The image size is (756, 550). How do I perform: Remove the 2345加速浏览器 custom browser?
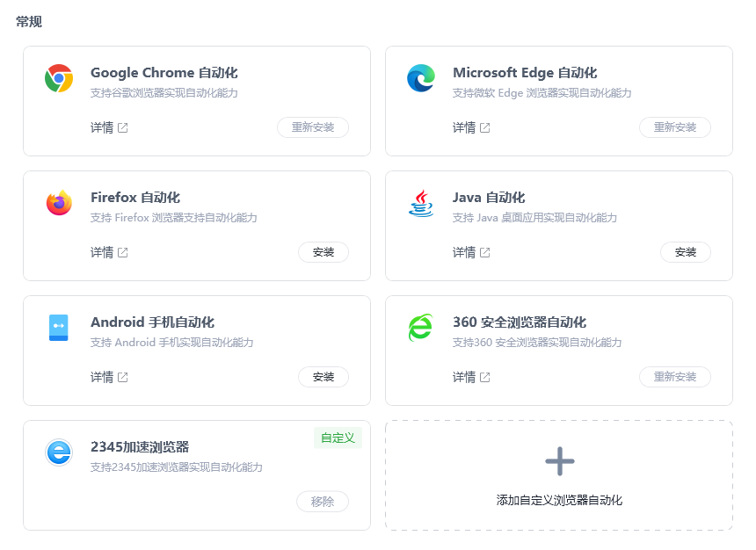(x=323, y=502)
